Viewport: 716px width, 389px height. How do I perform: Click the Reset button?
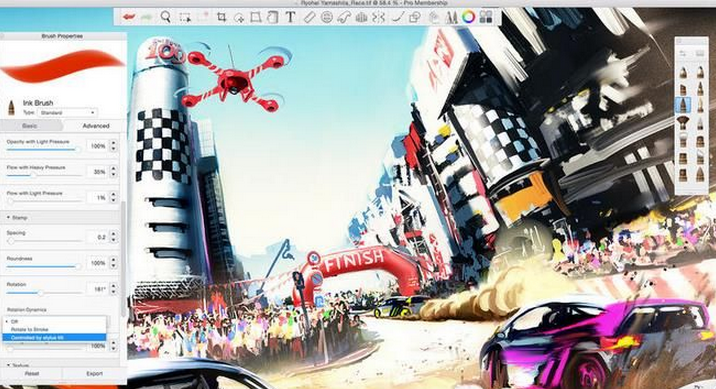coord(32,373)
